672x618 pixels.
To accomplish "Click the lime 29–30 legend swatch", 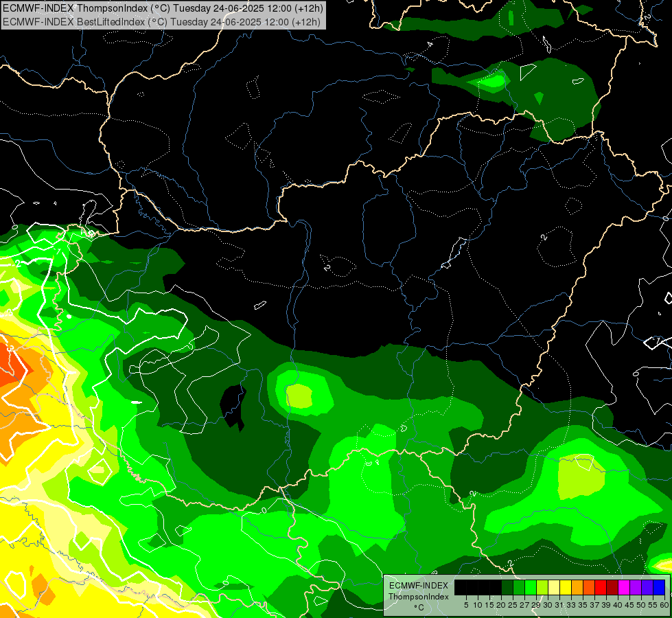I will click(542, 587).
